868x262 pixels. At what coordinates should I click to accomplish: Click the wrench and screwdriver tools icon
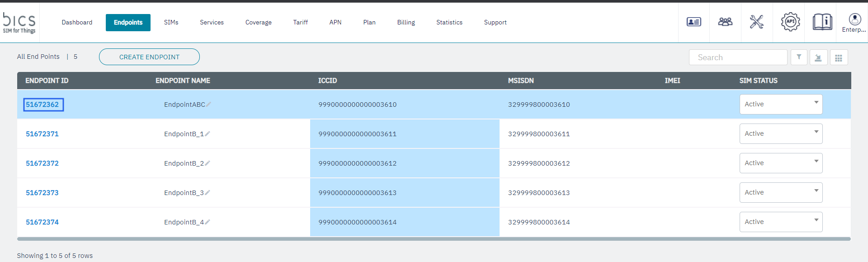[x=756, y=22]
